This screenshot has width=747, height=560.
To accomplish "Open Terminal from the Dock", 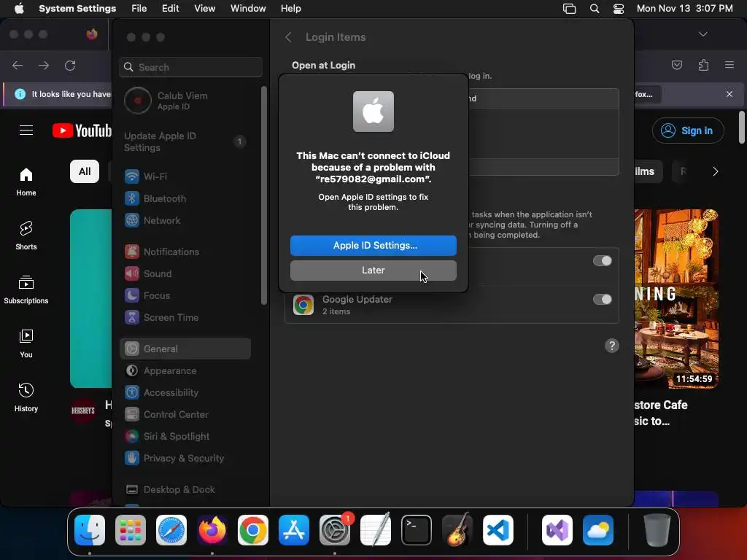I will pos(417,530).
